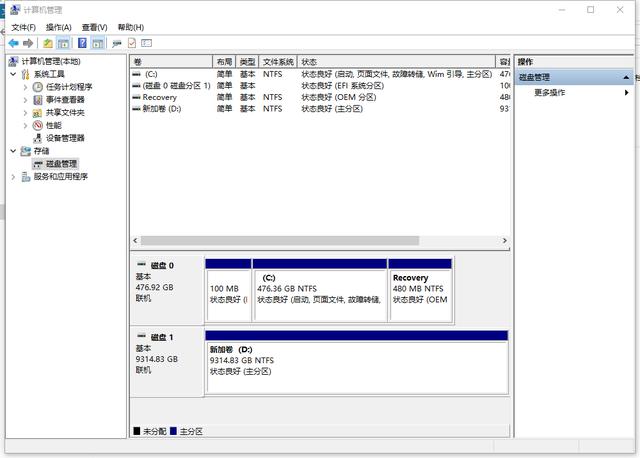Select 磁盘管理 in the tree
The width and height of the screenshot is (640, 458).
click(x=61, y=164)
